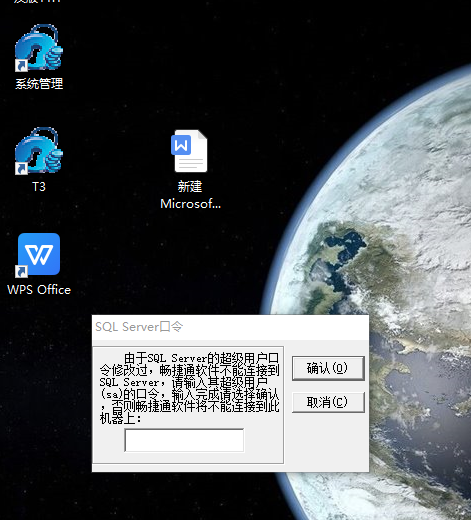Click the 新建 Microsof... file name label
The image size is (471, 520).
(190, 195)
